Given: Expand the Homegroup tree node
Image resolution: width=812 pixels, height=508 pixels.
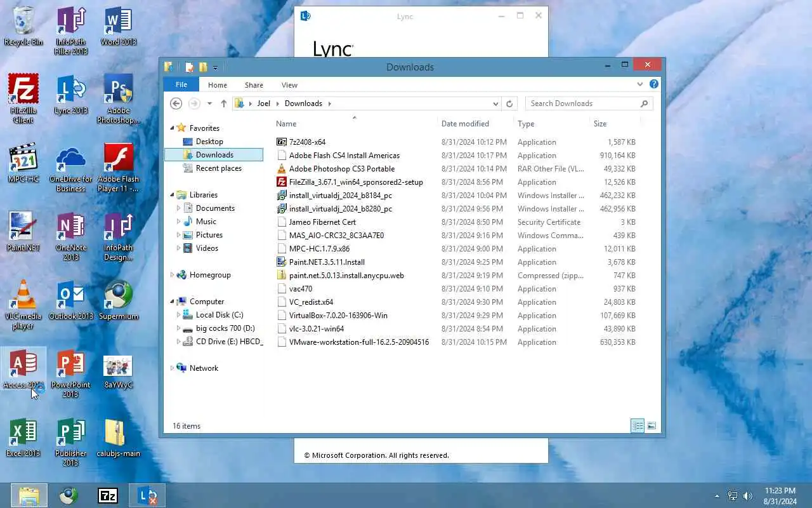Looking at the screenshot, I should [172, 275].
